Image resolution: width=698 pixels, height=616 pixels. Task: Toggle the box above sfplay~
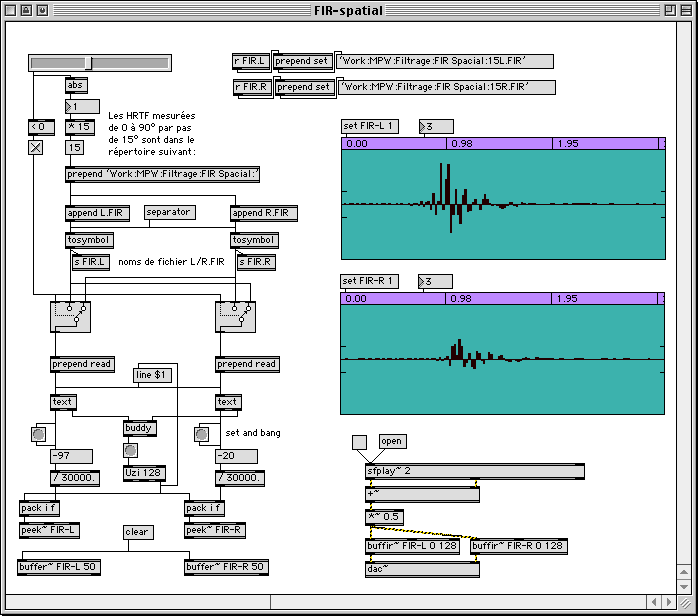[360, 442]
